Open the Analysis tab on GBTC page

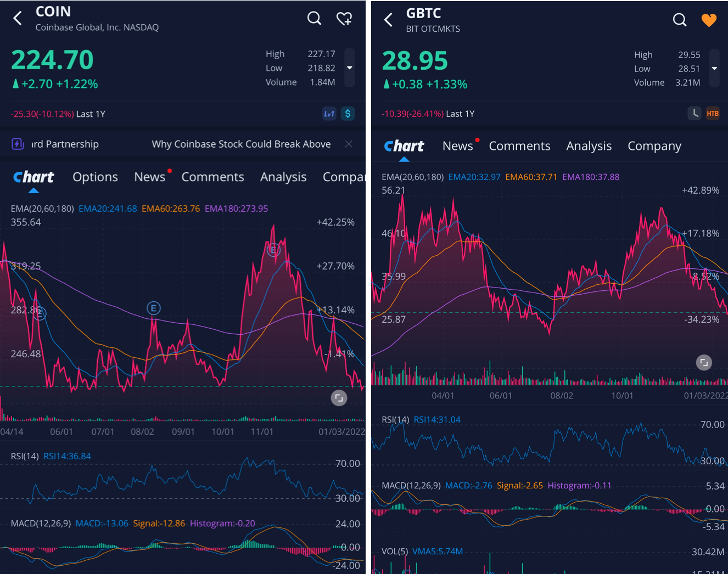(x=589, y=146)
